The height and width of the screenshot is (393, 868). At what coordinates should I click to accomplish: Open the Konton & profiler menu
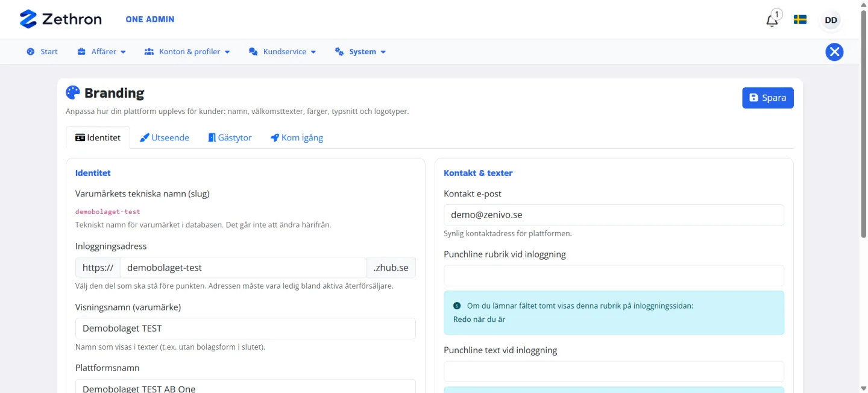tap(187, 52)
